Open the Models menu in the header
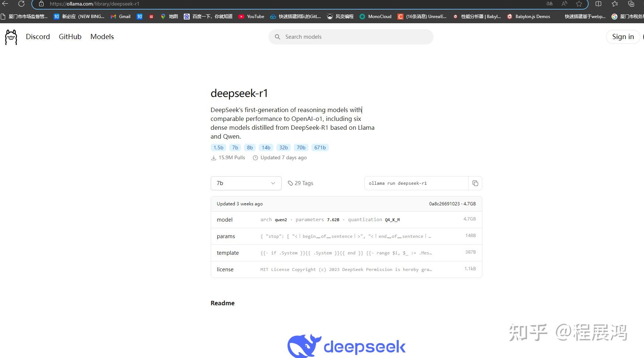The height and width of the screenshot is (358, 644). click(x=102, y=37)
